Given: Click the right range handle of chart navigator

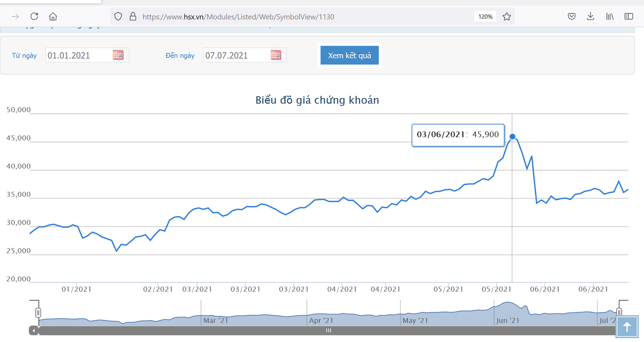Looking at the screenshot, I should tap(619, 312).
